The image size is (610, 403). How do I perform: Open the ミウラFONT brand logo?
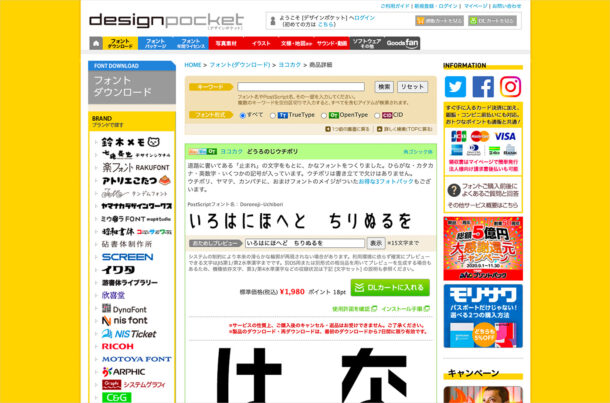pyautogui.click(x=136, y=219)
